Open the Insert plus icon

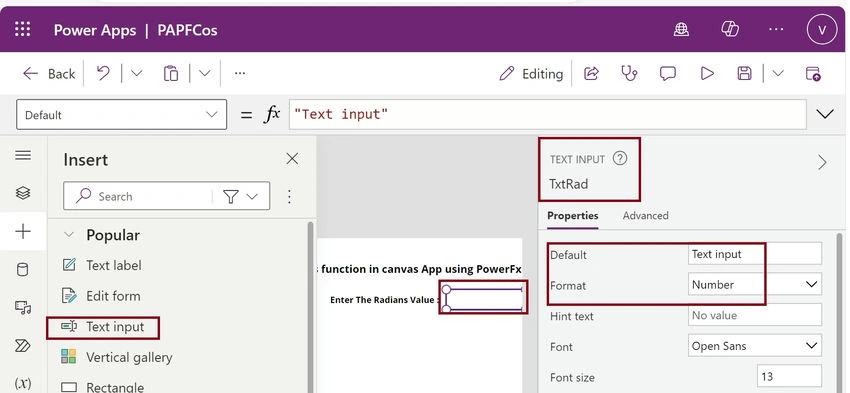[x=23, y=231]
